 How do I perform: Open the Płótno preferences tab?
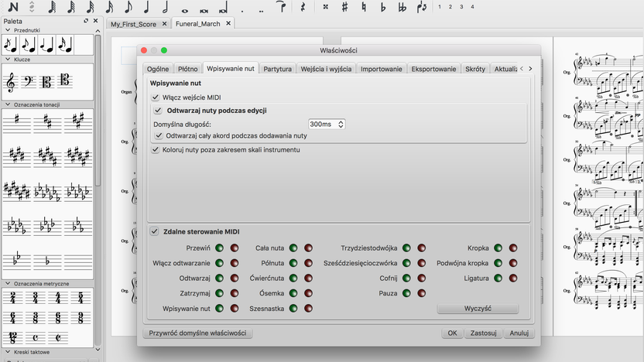tap(187, 69)
